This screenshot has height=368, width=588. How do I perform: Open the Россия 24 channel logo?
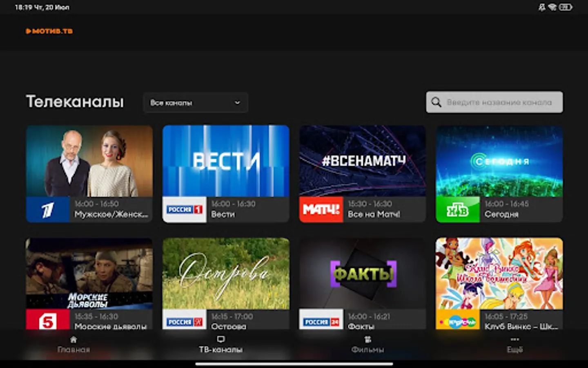point(321,320)
